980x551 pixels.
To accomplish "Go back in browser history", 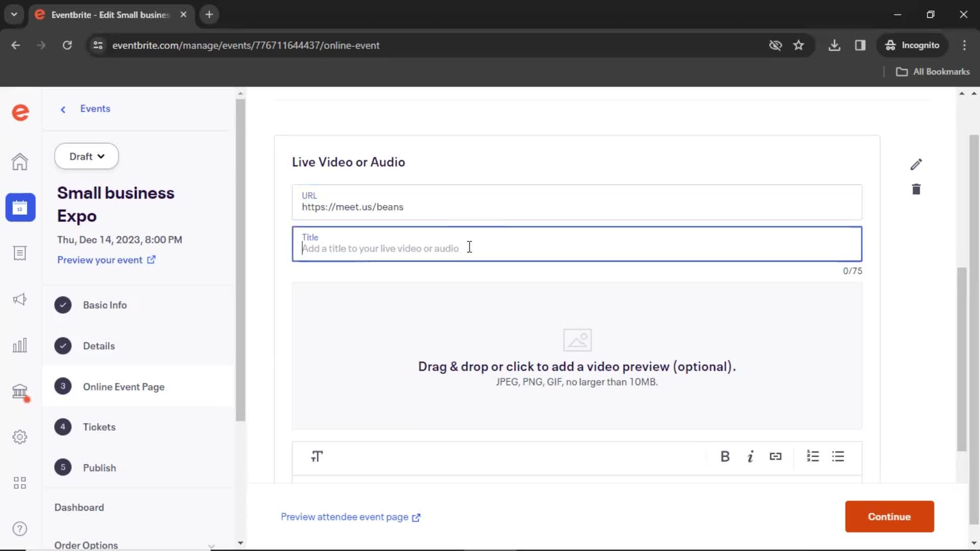I will [16, 45].
